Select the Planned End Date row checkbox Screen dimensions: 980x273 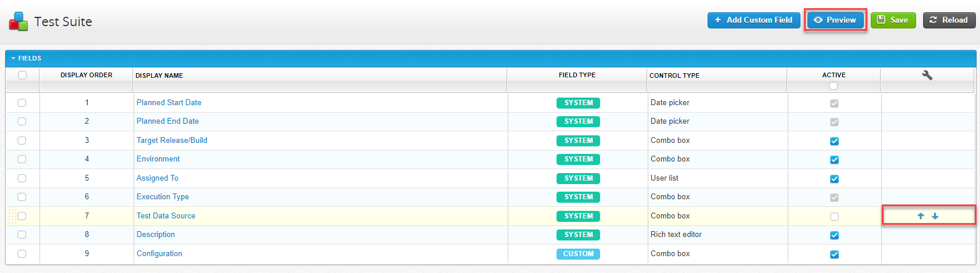coord(22,121)
